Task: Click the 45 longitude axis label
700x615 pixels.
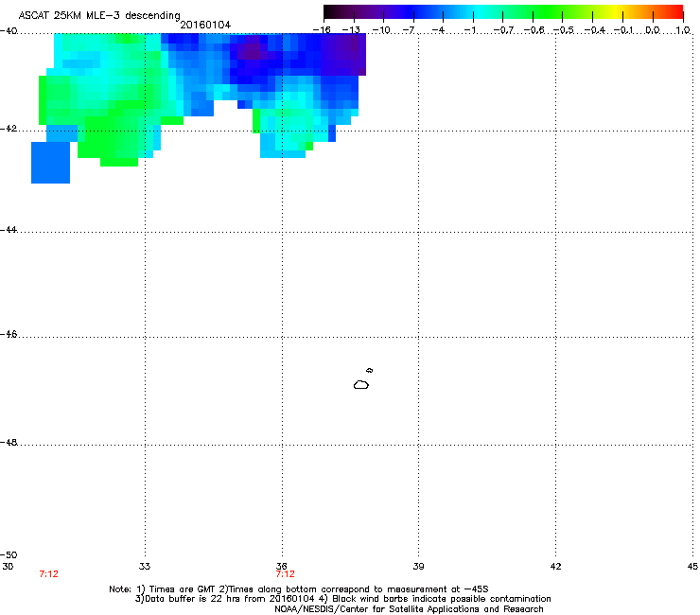Action: pyautogui.click(x=692, y=567)
